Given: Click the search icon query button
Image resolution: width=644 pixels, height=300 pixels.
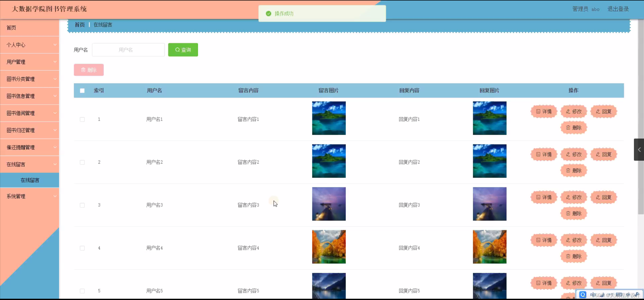Looking at the screenshot, I should (x=183, y=50).
